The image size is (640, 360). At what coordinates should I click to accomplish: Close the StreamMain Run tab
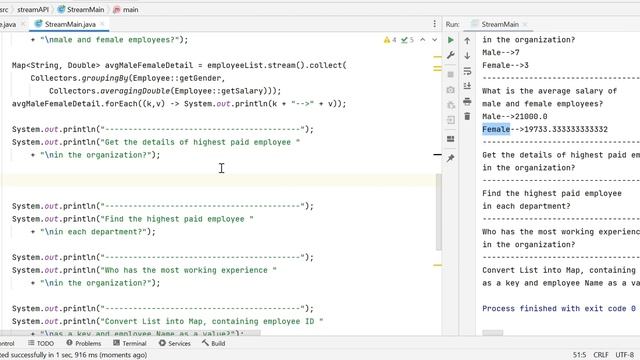pos(525,24)
